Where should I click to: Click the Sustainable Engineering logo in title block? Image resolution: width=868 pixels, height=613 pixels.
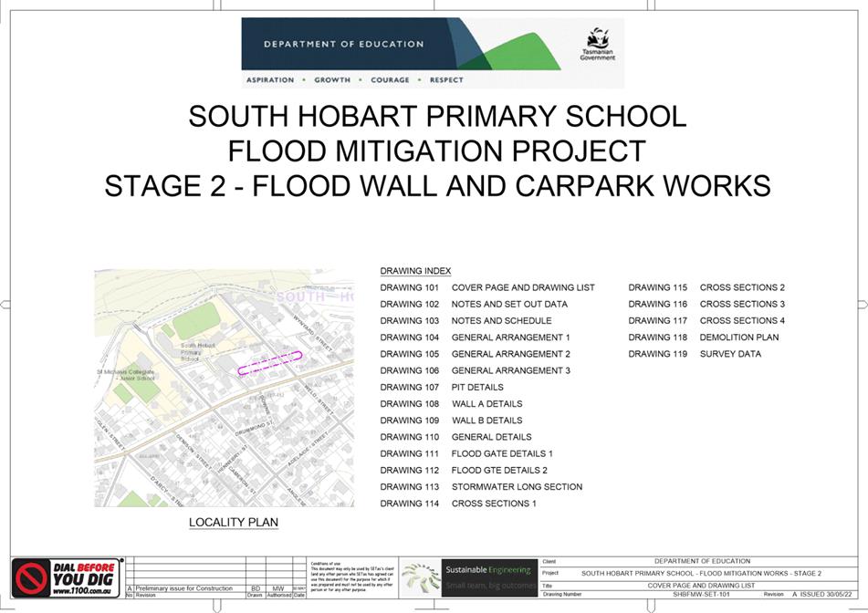point(469,577)
